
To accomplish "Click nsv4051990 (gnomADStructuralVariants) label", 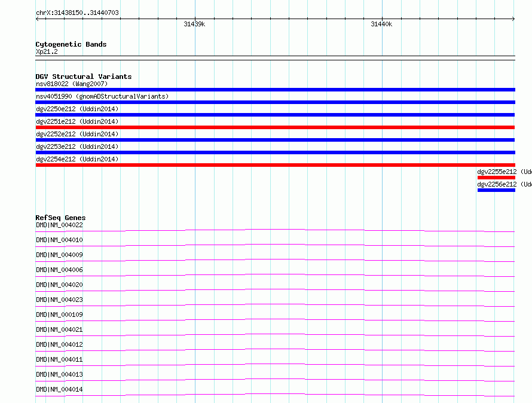I will pos(102,96).
